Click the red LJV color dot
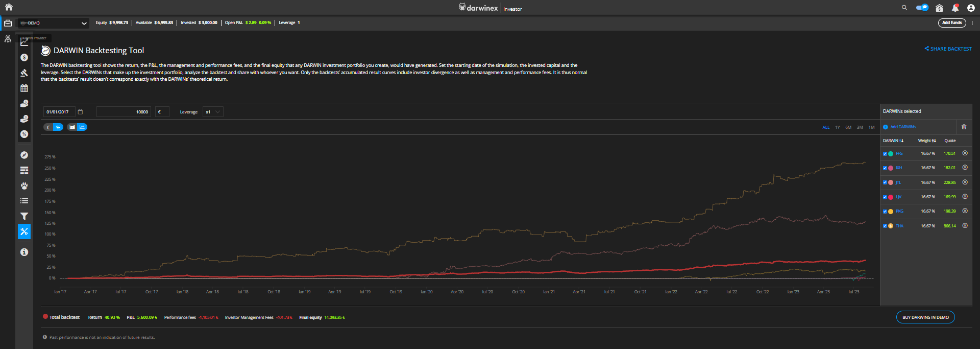 pyautogui.click(x=891, y=197)
